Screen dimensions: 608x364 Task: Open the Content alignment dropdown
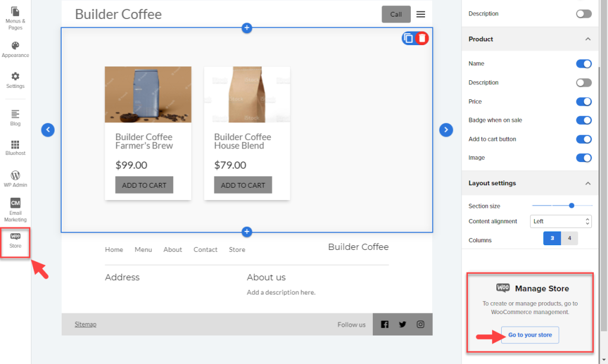(x=560, y=221)
